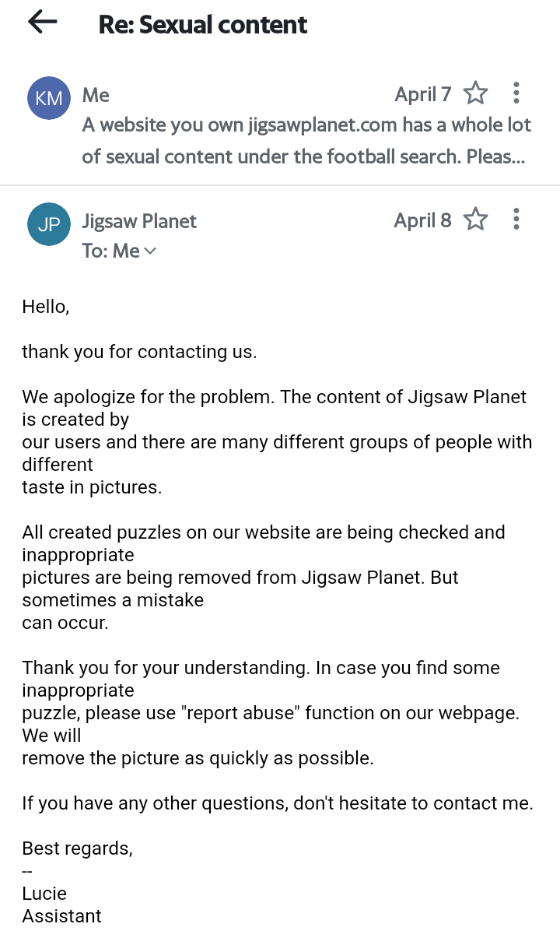
Task: Expand the collapsed message preview from Me
Action: [x=306, y=141]
